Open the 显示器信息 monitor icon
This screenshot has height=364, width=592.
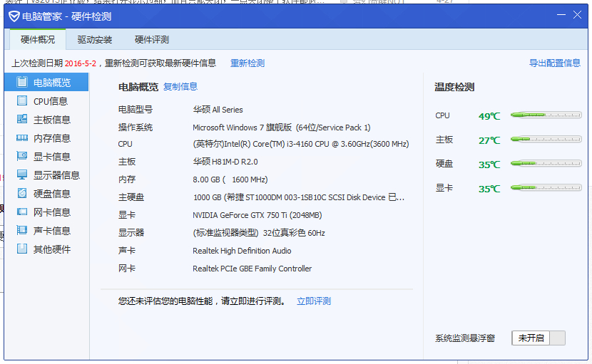pos(22,175)
